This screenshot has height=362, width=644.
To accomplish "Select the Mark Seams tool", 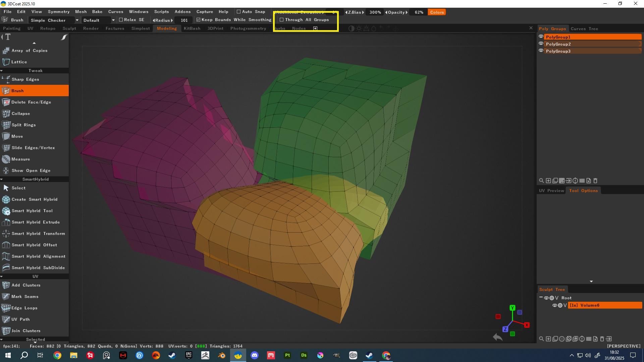I will pos(25,297).
